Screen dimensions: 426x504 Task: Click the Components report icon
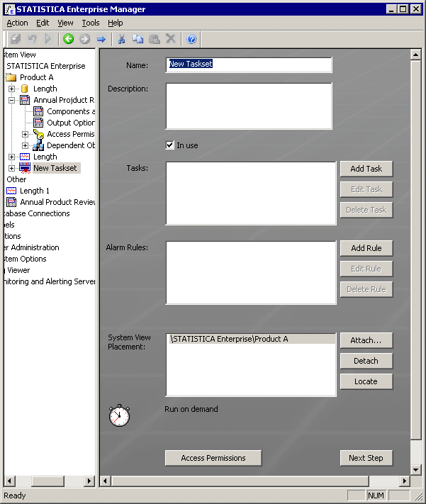click(38, 111)
